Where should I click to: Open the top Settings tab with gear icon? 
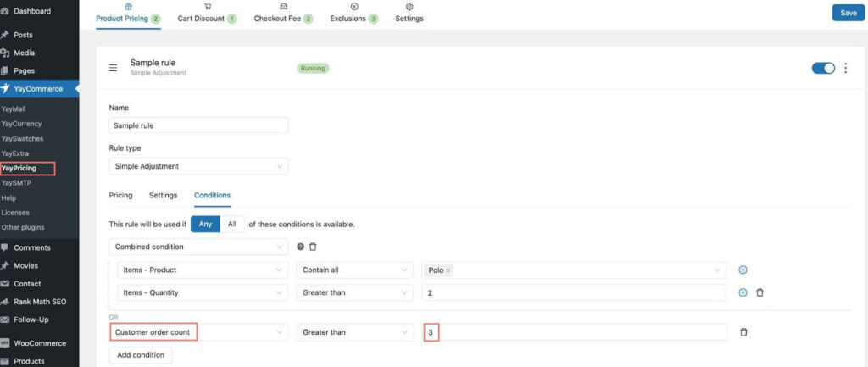(x=409, y=14)
